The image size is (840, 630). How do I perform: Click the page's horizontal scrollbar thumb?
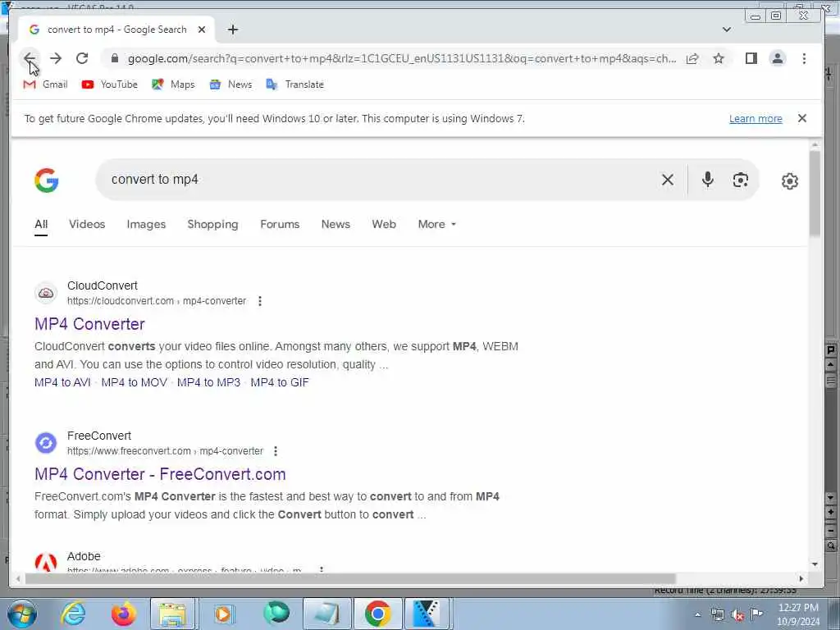tap(351, 578)
